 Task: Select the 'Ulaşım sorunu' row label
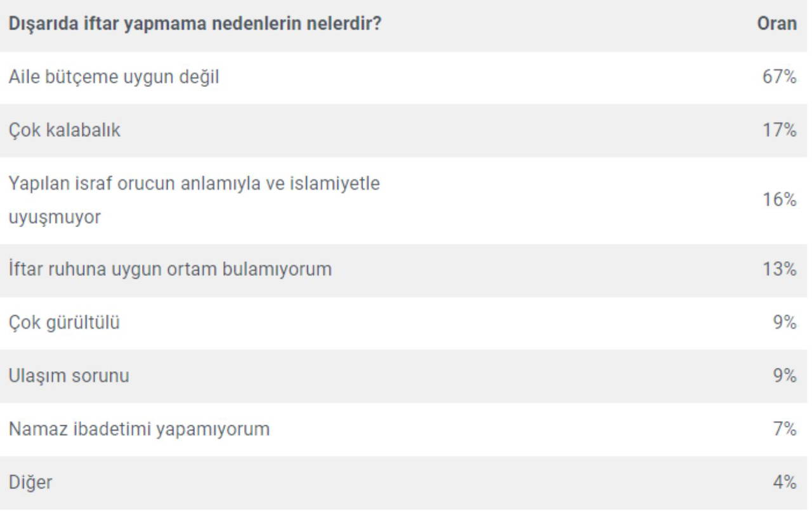tap(69, 376)
